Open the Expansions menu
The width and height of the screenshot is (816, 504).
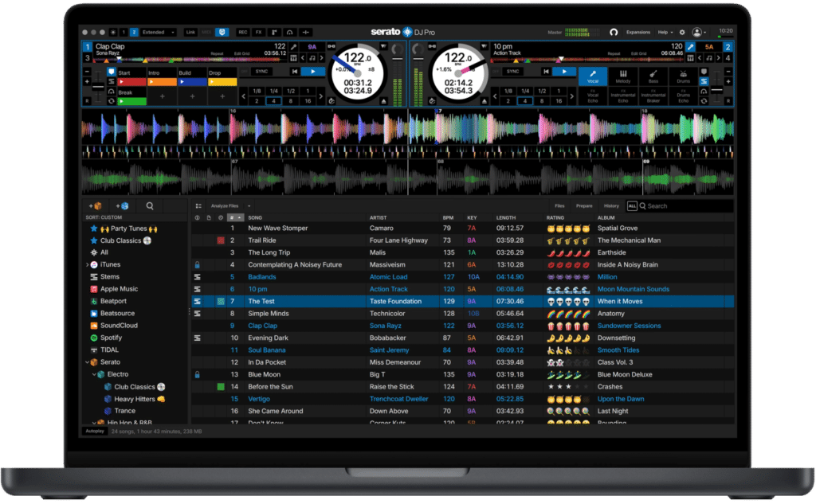(638, 33)
